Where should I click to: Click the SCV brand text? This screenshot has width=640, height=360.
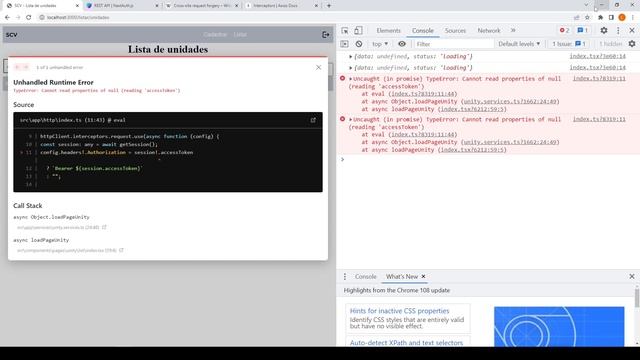(11, 35)
